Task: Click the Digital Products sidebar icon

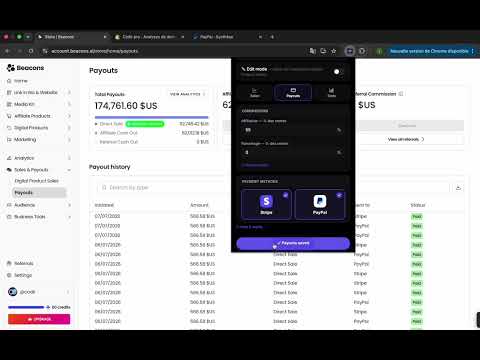Action: pos(9,128)
